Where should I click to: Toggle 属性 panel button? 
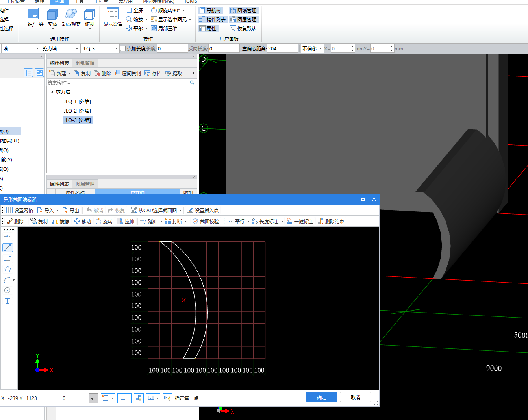pos(208,28)
